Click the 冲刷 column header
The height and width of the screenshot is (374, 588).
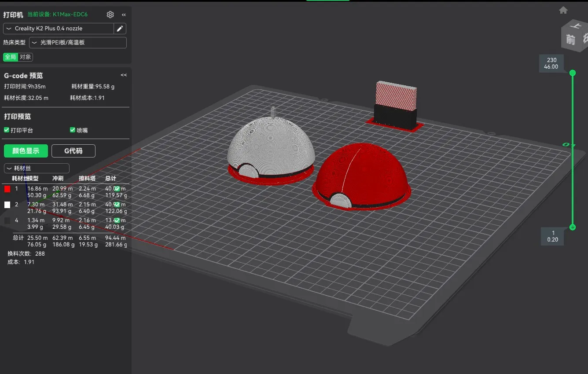58,178
